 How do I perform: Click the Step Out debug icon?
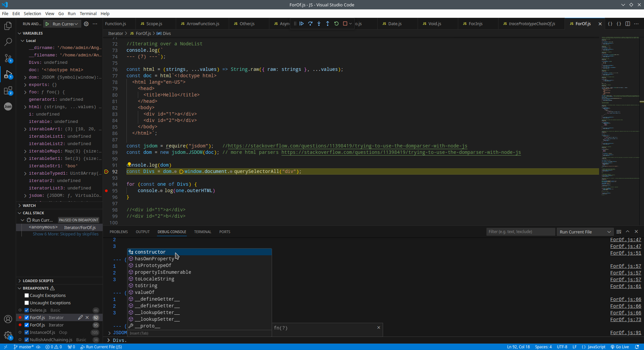328,24
